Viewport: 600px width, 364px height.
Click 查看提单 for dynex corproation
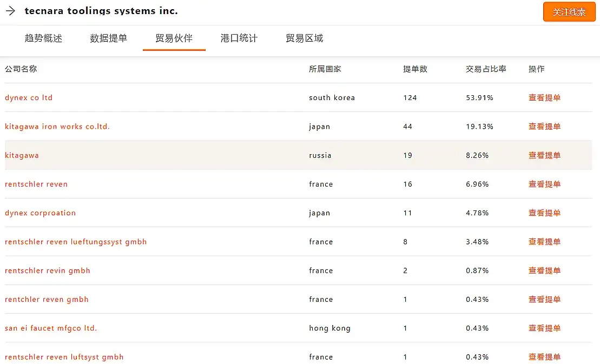coord(544,213)
